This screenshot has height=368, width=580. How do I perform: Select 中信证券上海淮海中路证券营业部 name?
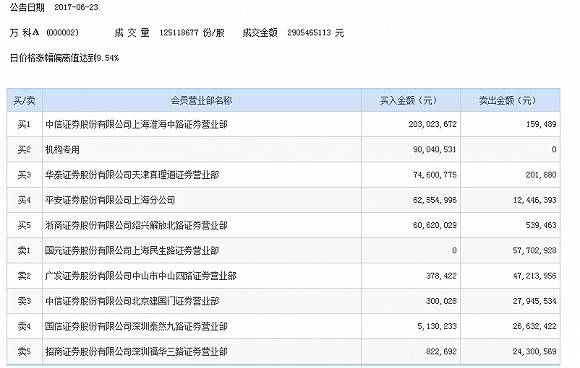pos(136,125)
